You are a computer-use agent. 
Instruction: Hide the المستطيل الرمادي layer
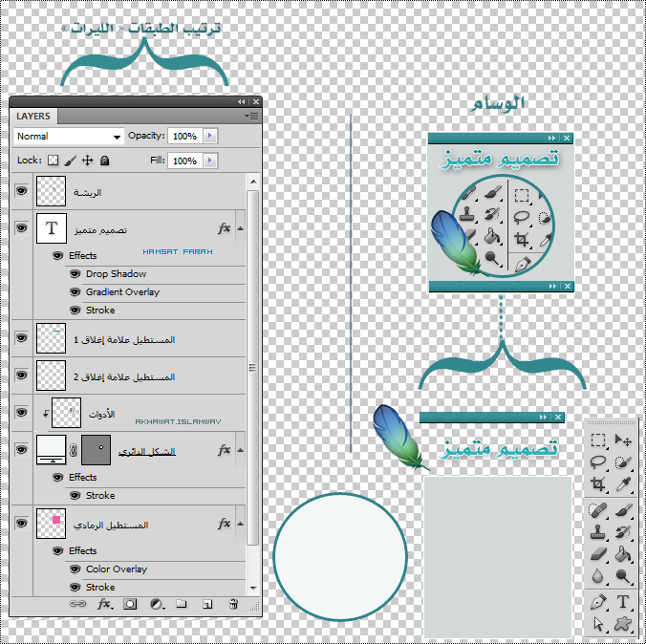21,523
